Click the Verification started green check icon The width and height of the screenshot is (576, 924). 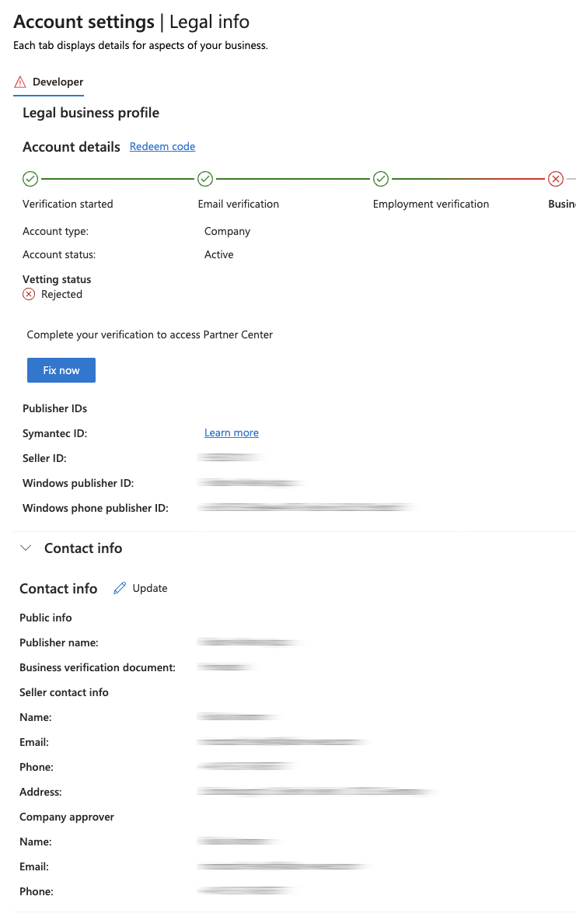[x=30, y=179]
